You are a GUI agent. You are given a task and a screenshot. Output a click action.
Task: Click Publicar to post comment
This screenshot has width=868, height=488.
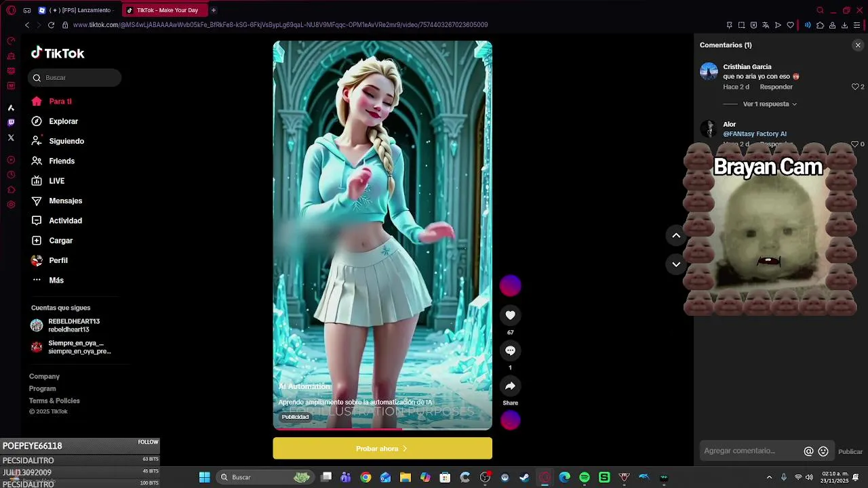850,451
